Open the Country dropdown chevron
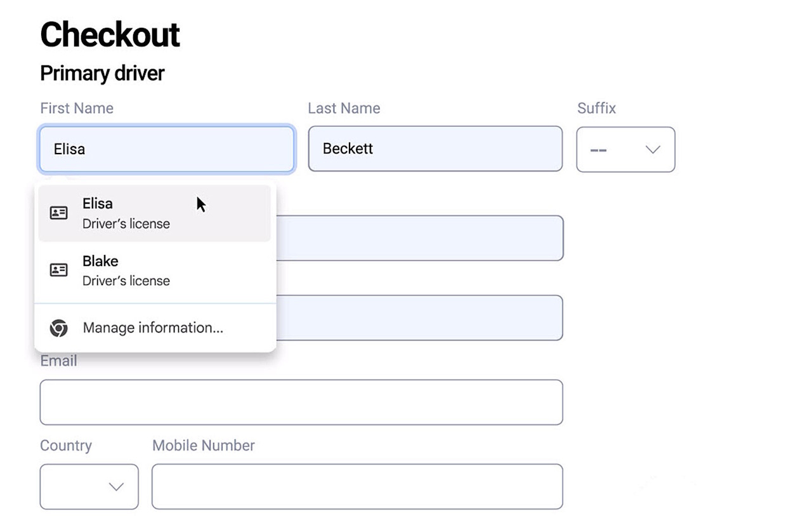The height and width of the screenshot is (516, 812). click(115, 487)
